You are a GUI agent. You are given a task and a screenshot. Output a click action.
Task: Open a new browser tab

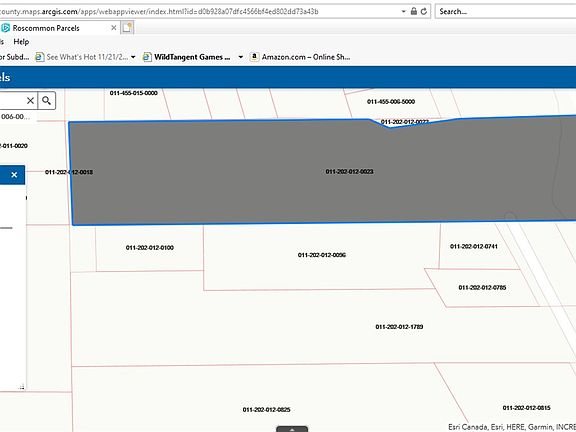(x=127, y=28)
